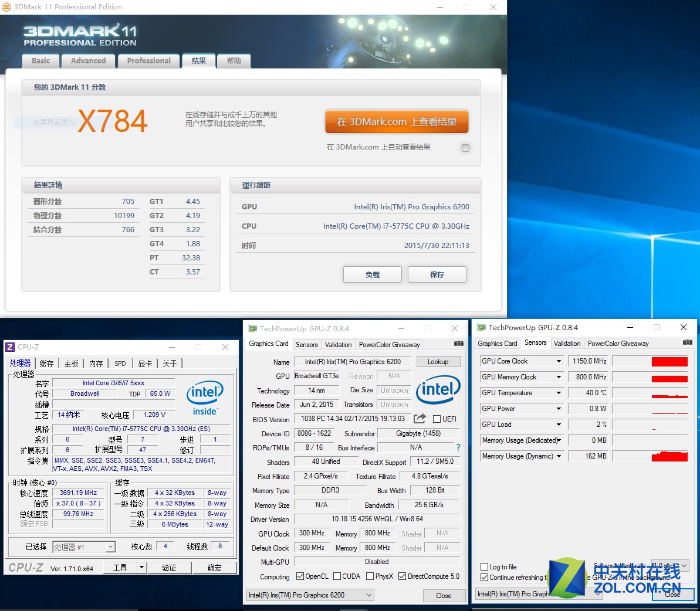Click the Bus Interface question mark icon

tap(458, 447)
